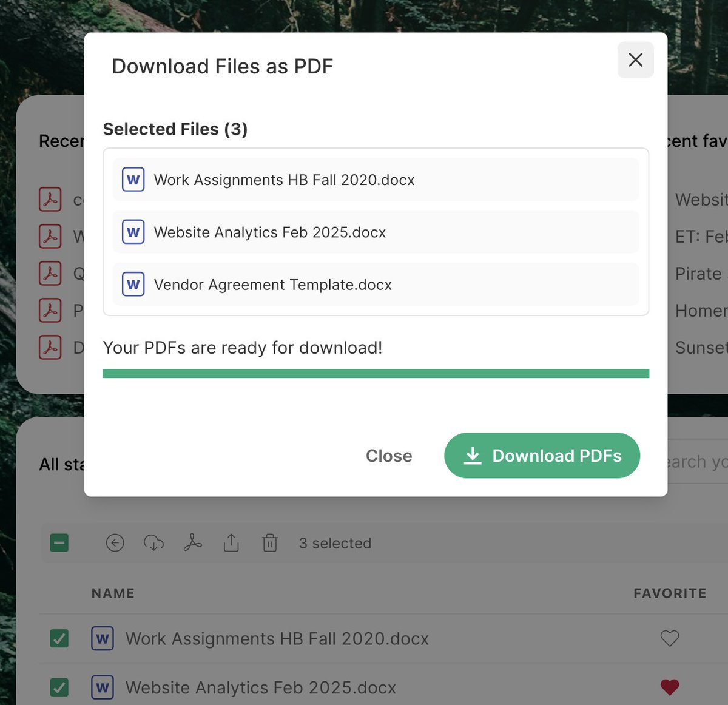
Task: Click the back arrow circle toolbar icon
Action: [115, 542]
